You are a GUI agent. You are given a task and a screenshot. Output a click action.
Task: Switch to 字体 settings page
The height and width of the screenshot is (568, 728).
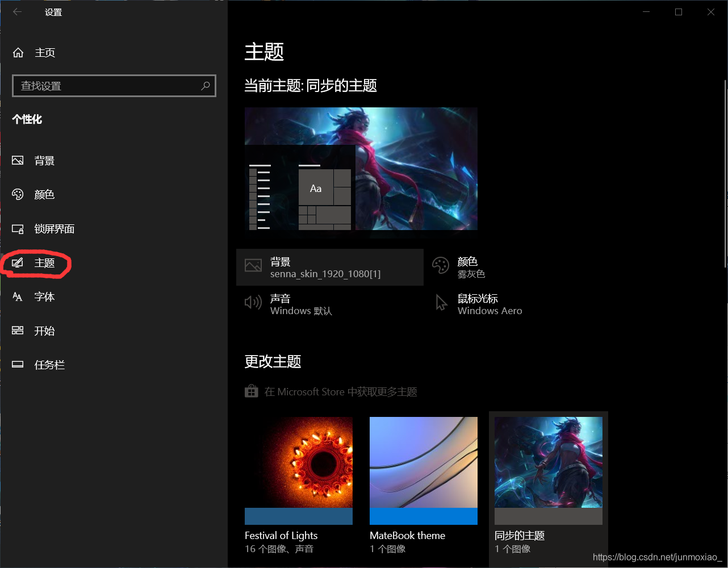(114, 297)
